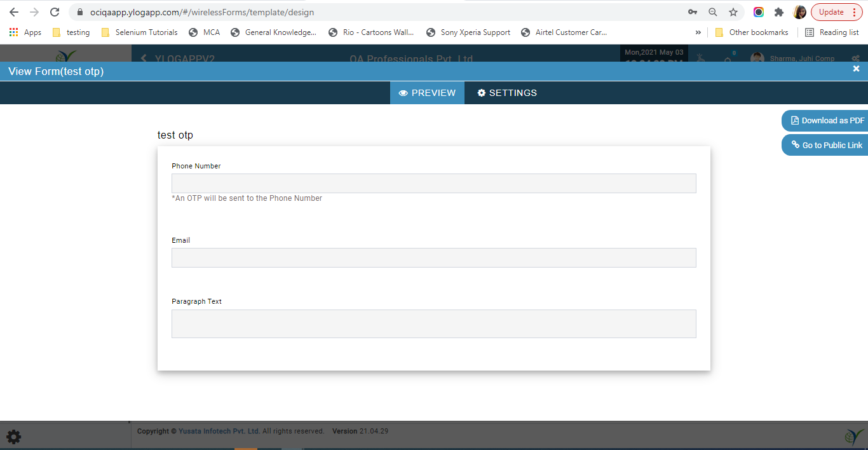Click the Yusata Infotech Pvt. Ltd. footer link
868x450 pixels.
pyautogui.click(x=219, y=431)
